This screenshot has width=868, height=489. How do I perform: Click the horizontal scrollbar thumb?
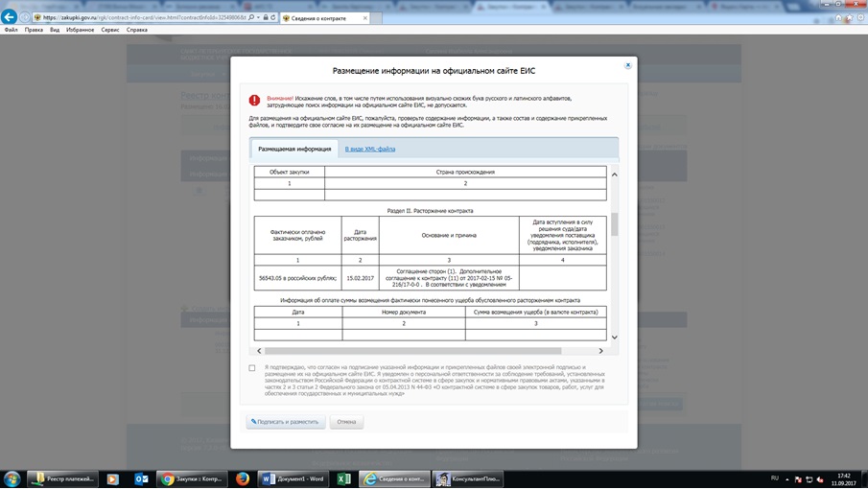coord(413,351)
